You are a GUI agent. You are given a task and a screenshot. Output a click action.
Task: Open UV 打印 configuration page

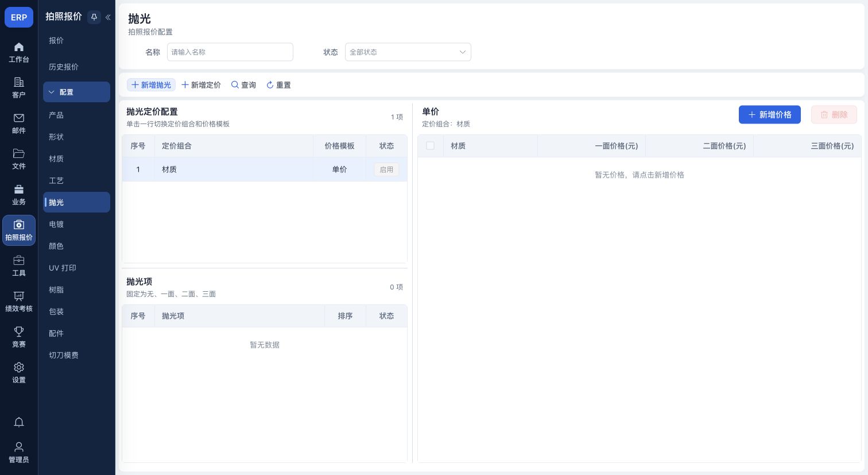[76, 268]
